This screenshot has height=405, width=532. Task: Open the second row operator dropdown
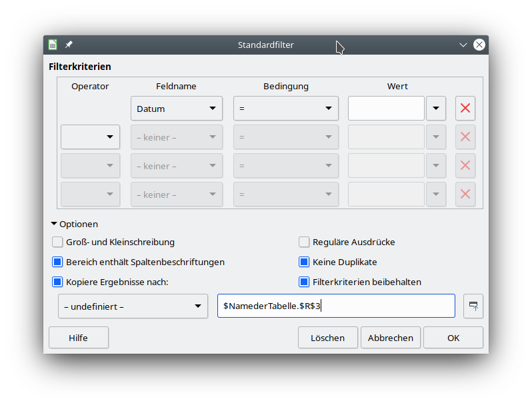click(x=90, y=137)
